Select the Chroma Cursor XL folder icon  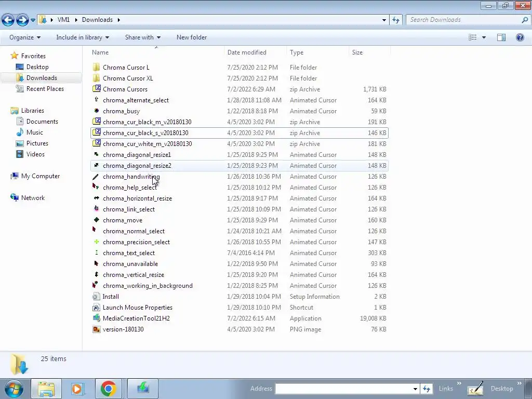96,78
